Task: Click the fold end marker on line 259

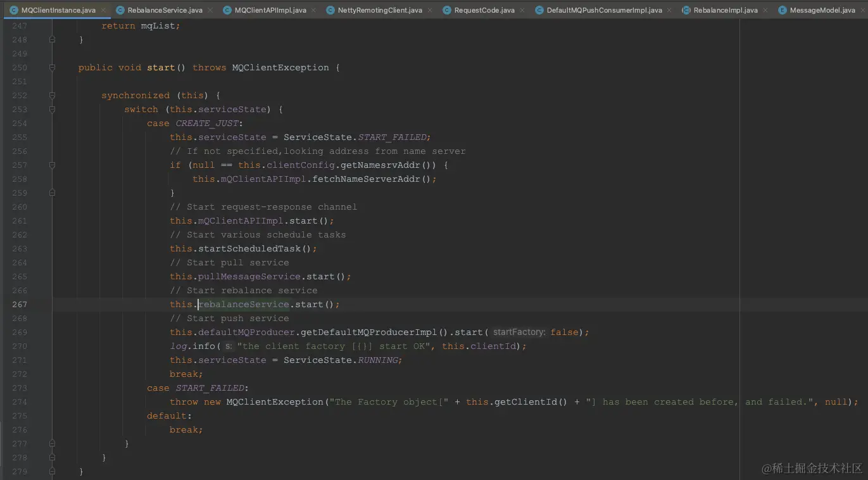Action: 52,193
